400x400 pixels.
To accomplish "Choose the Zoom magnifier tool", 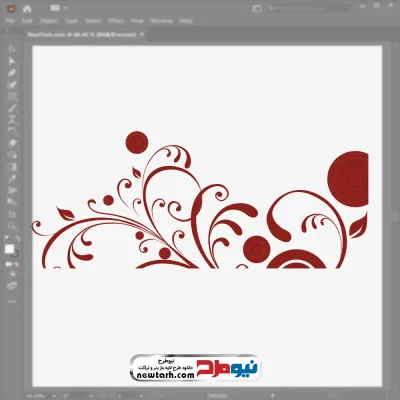I will pyautogui.click(x=12, y=226).
